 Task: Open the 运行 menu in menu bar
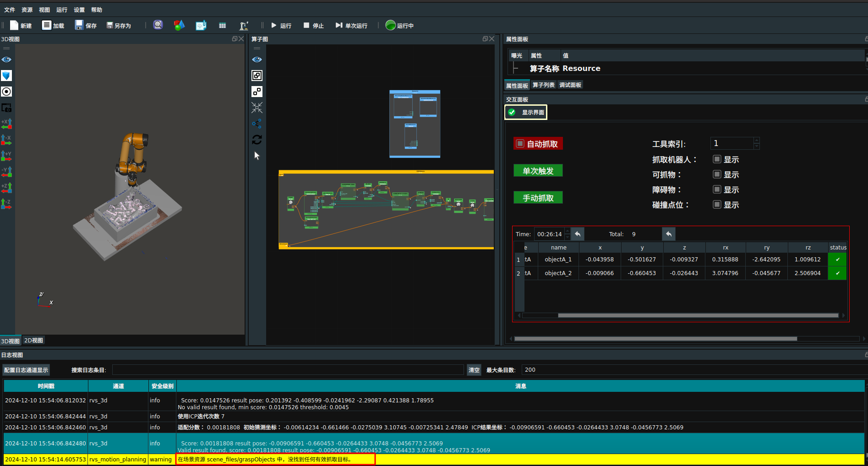[x=62, y=10]
